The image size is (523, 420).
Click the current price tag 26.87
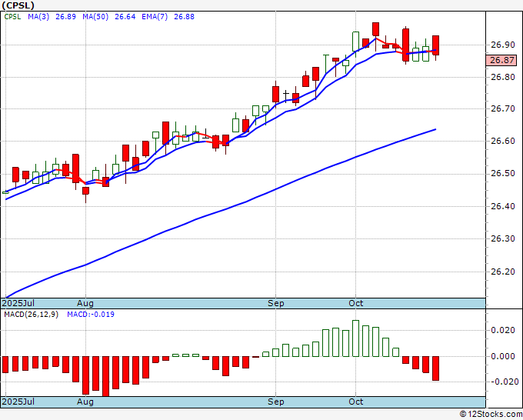(502, 60)
